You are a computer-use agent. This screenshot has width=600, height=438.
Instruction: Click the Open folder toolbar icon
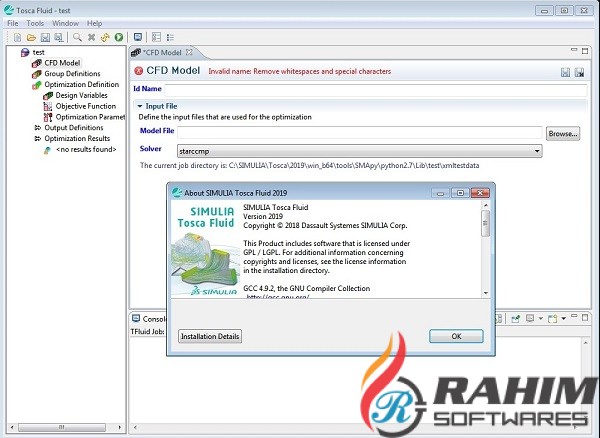pyautogui.click(x=31, y=37)
